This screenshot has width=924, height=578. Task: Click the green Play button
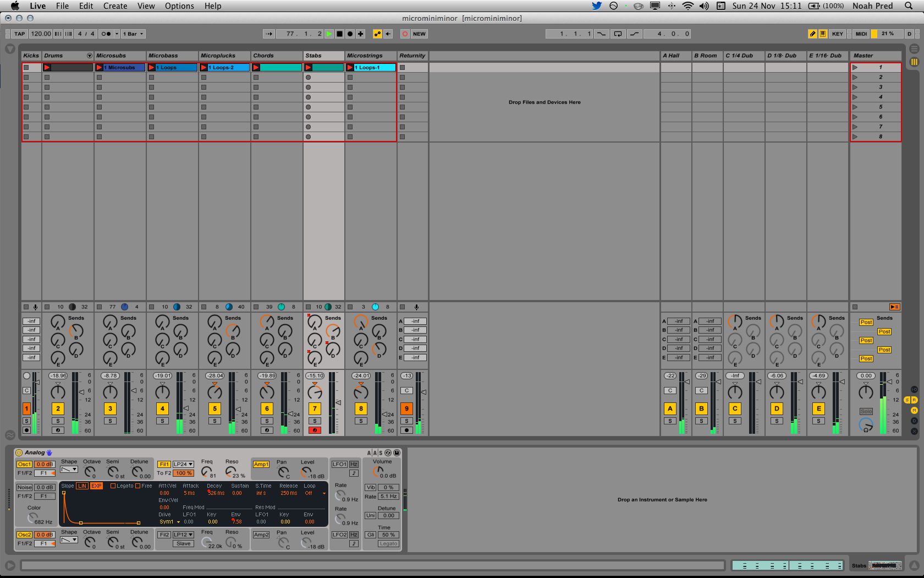pyautogui.click(x=329, y=34)
